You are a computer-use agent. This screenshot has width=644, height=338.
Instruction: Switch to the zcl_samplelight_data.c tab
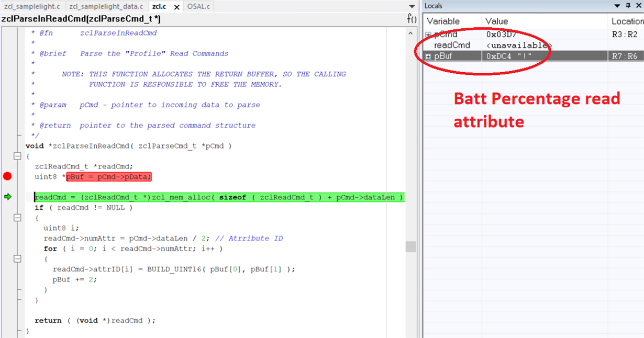point(106,6)
